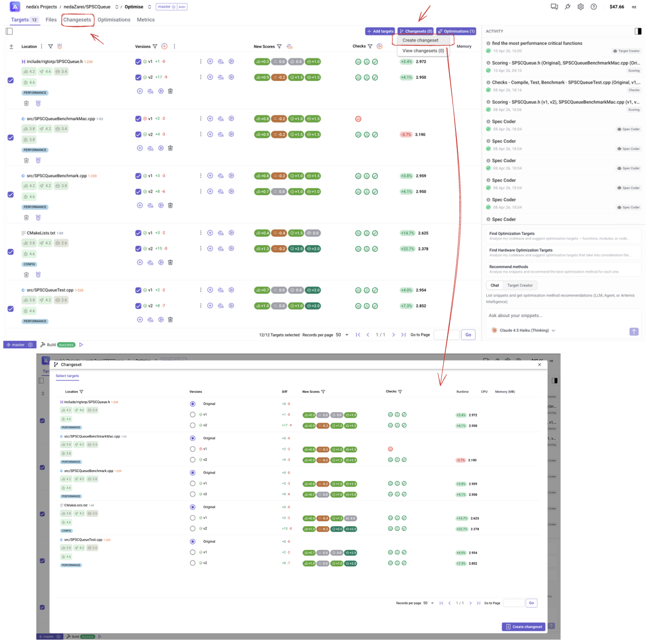This screenshot has width=663, height=644.
Task: Choose "View changesets (0)" menu option
Action: click(x=423, y=50)
